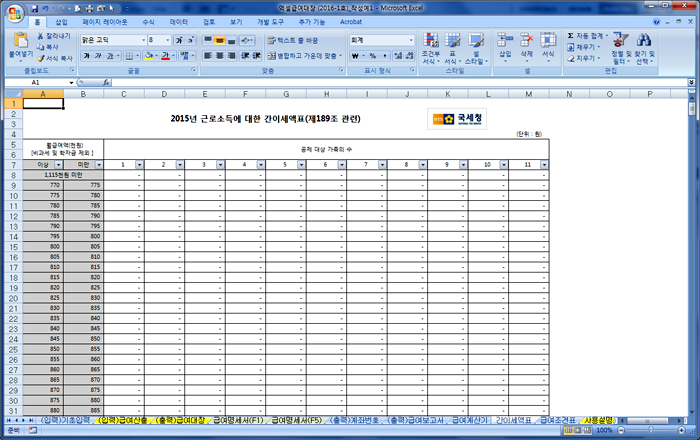This screenshot has height=440, width=700.
Task: Open Find & Select (찾기 및 선택)
Action: pos(644,48)
